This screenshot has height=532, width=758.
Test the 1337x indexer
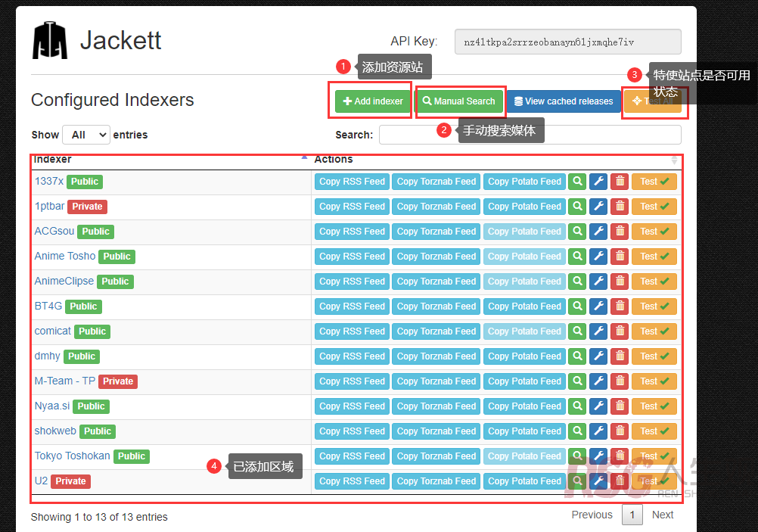pyautogui.click(x=654, y=182)
